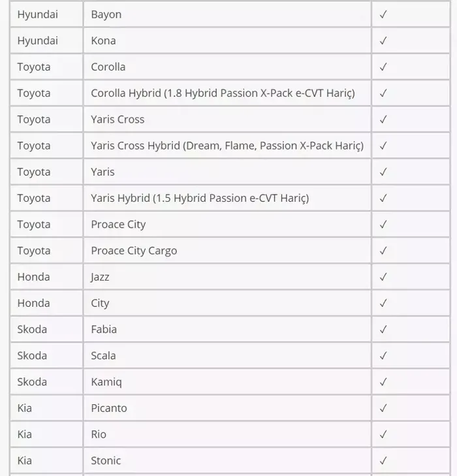Click the Kia brand cell beside Rio
The height and width of the screenshot is (476, 457).
coord(46,434)
